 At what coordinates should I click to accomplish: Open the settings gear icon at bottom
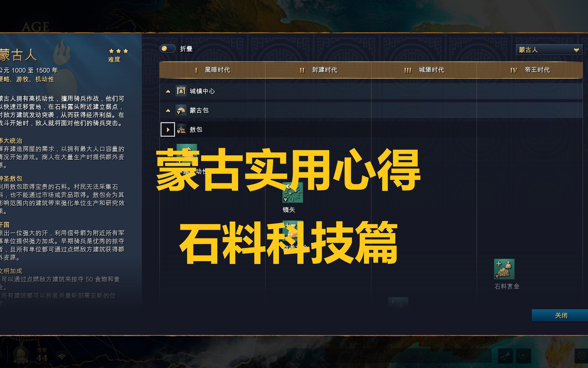pyautogui.click(x=581, y=356)
